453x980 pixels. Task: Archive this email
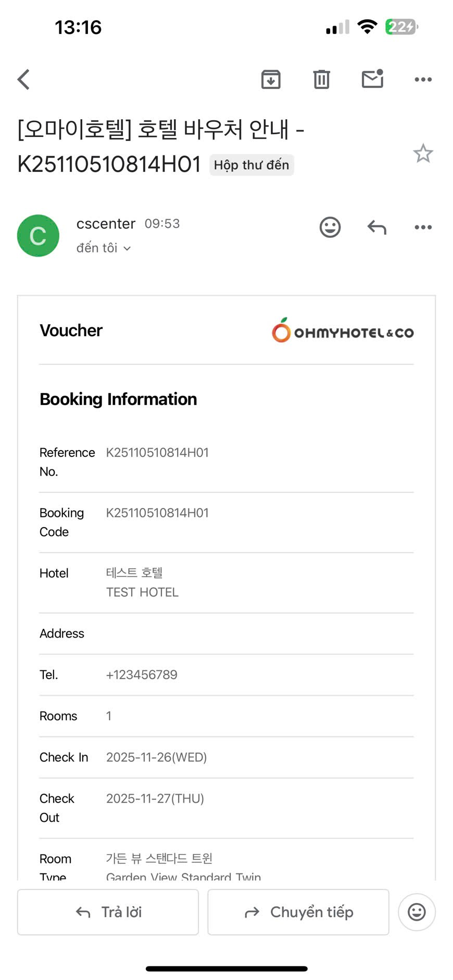[271, 80]
